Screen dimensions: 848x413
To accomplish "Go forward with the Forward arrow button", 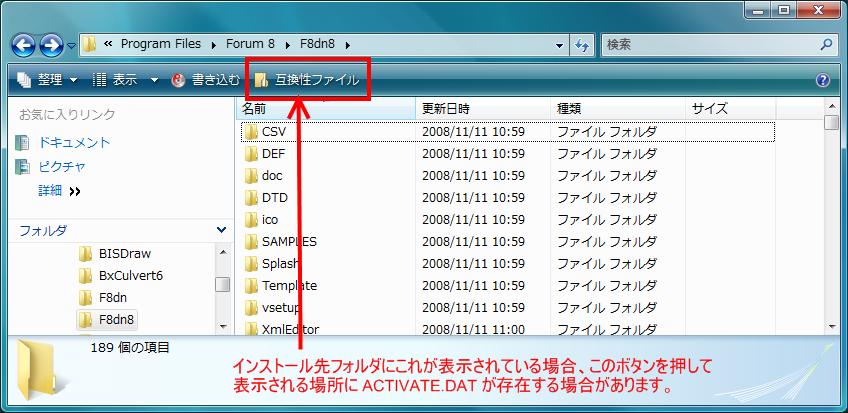I will 52,46.
